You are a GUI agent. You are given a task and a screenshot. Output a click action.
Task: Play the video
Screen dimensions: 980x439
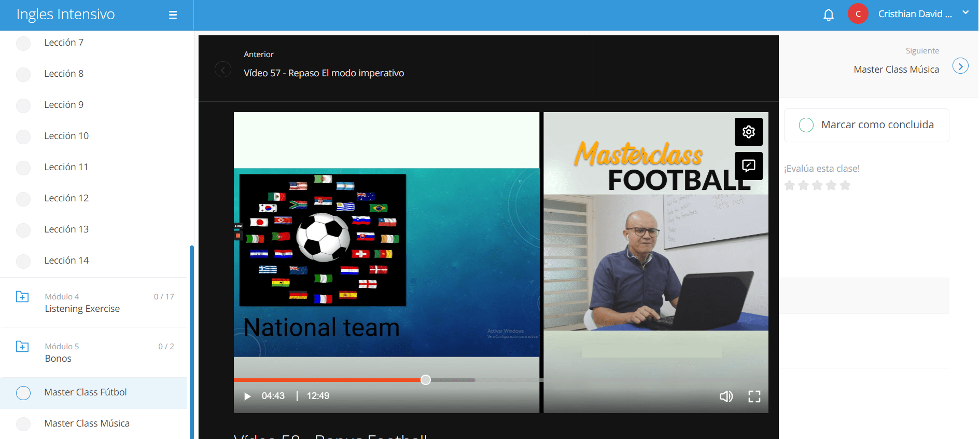(x=247, y=396)
